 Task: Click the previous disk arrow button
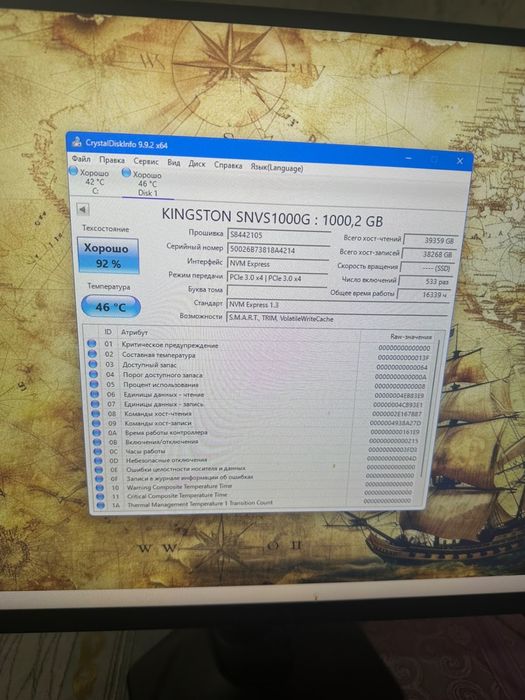83,209
